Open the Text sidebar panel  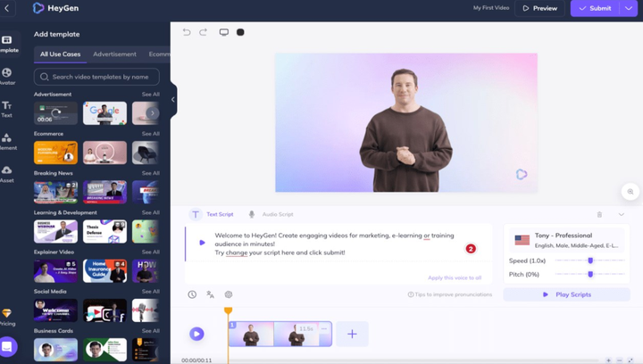click(x=6, y=110)
